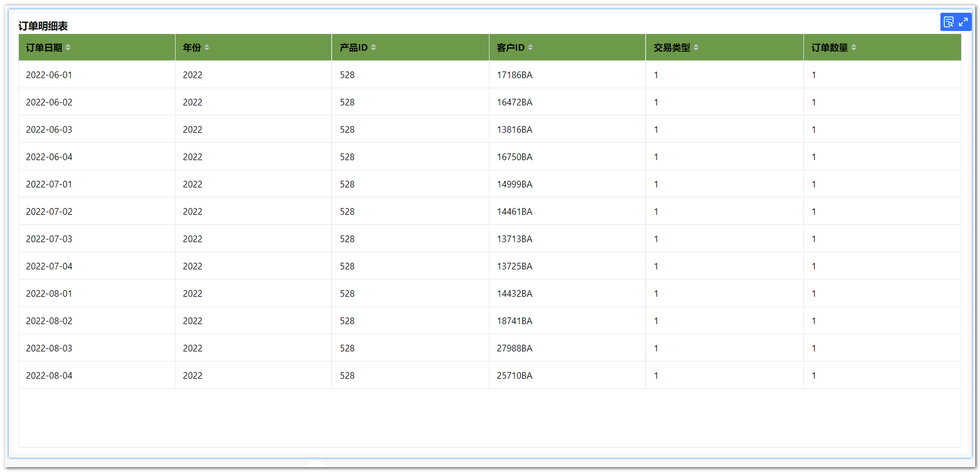Screen dimensions: 980x472
Task: Click the 订单日期 header label
Action: click(44, 48)
